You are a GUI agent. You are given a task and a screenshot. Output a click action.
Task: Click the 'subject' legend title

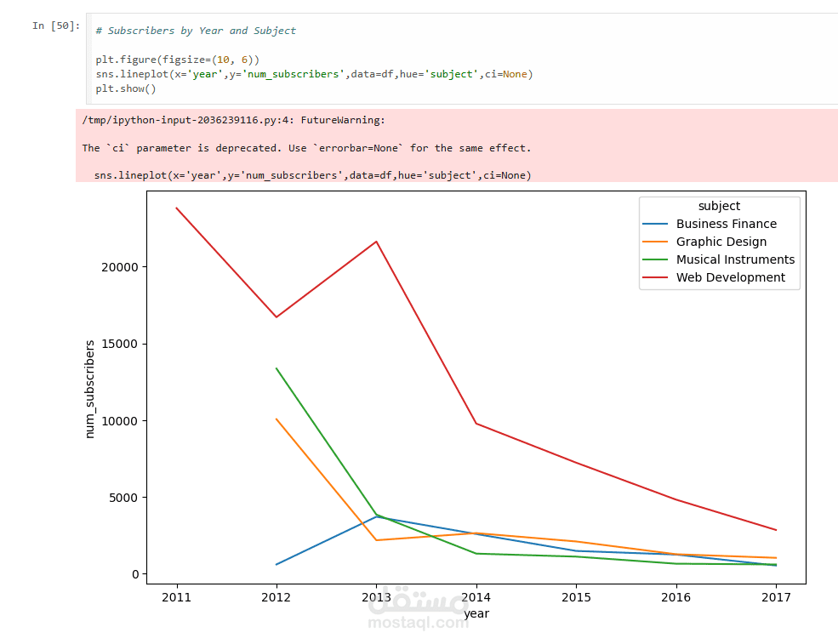tap(719, 206)
